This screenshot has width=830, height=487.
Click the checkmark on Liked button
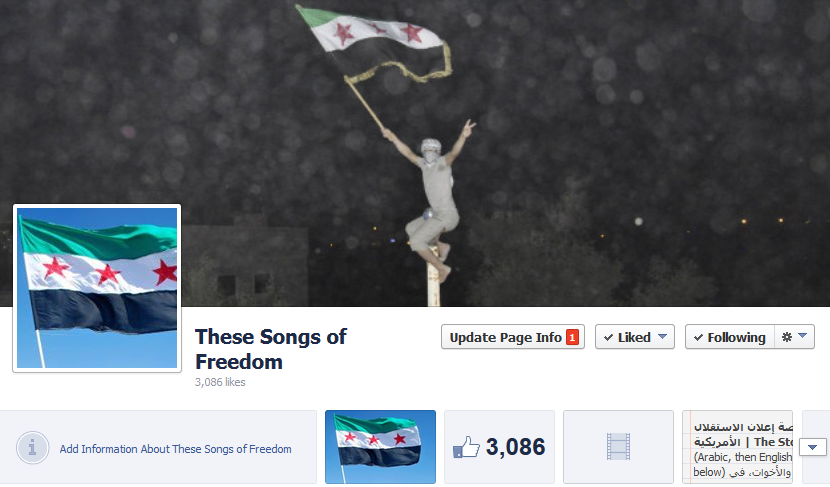[x=608, y=338]
